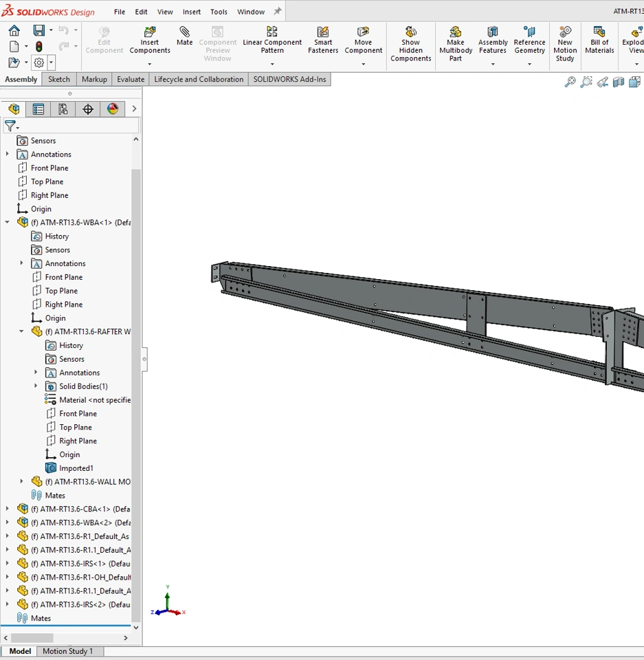Open the Edit menu
Image resolution: width=644 pixels, height=660 pixels.
pos(141,12)
